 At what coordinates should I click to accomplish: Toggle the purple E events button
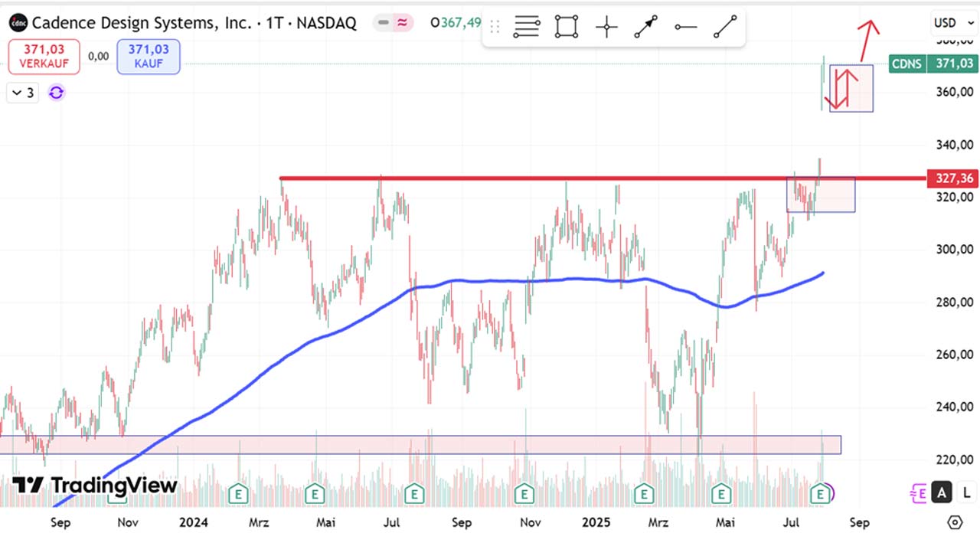[x=919, y=493]
